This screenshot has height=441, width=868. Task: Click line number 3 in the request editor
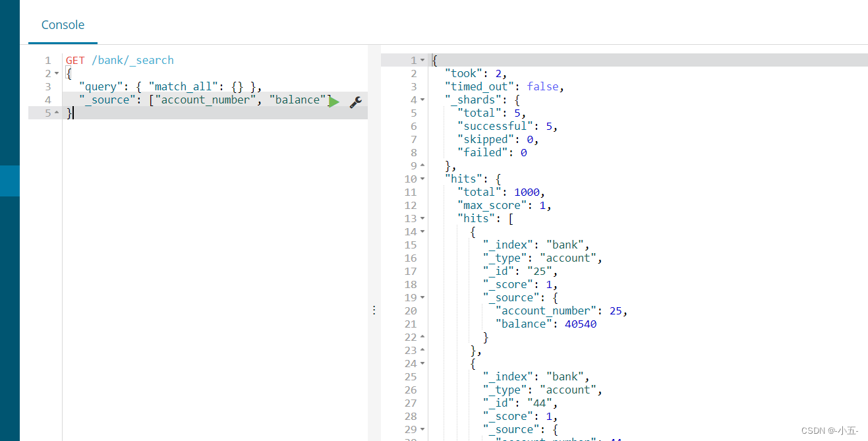(x=47, y=86)
